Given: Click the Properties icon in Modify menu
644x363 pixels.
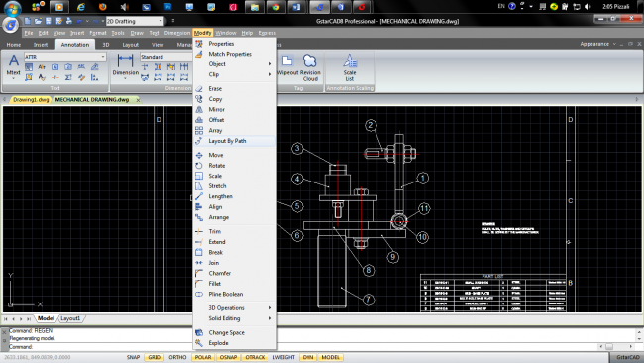Looking at the screenshot, I should (199, 44).
